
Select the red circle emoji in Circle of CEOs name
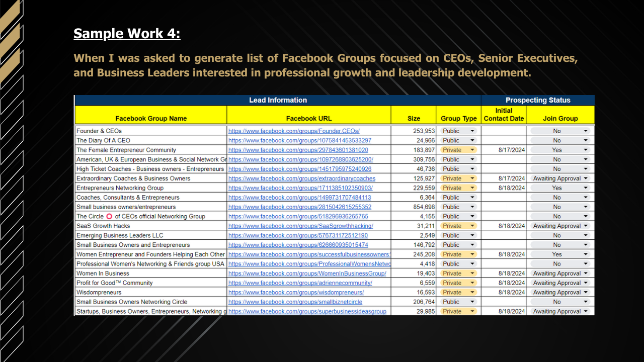109,217
